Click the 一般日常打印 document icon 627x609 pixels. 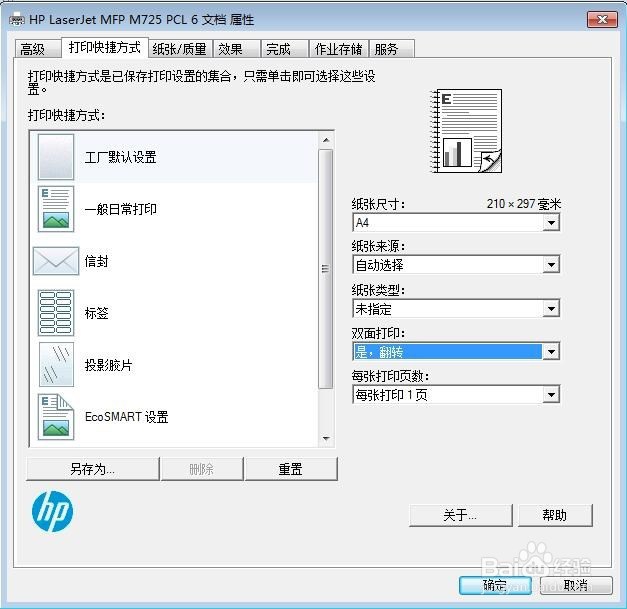56,209
